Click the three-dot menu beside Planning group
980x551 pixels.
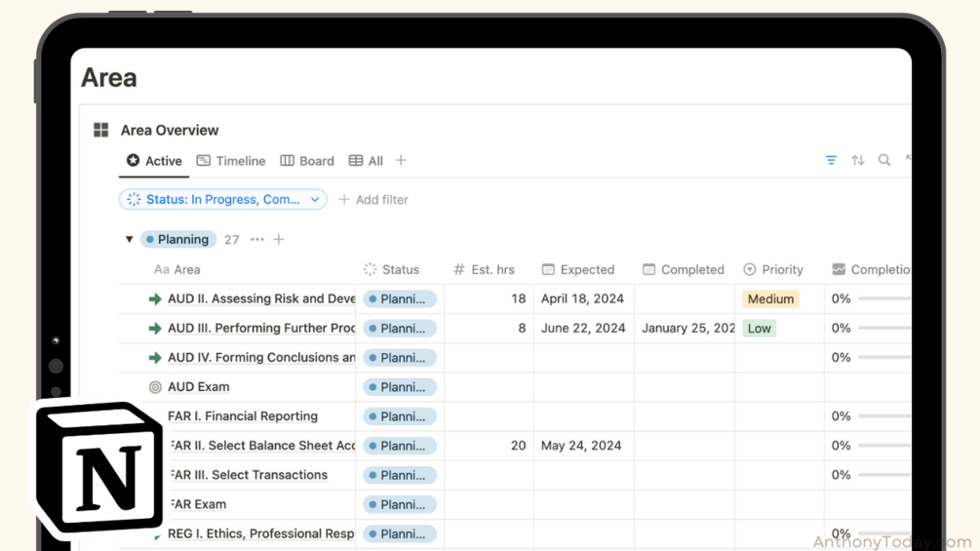(257, 239)
